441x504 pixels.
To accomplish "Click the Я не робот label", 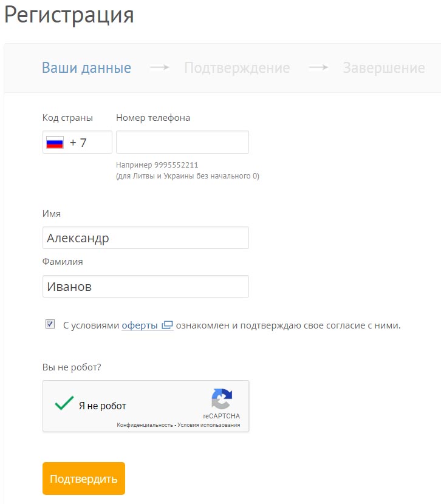I will pos(103,406).
